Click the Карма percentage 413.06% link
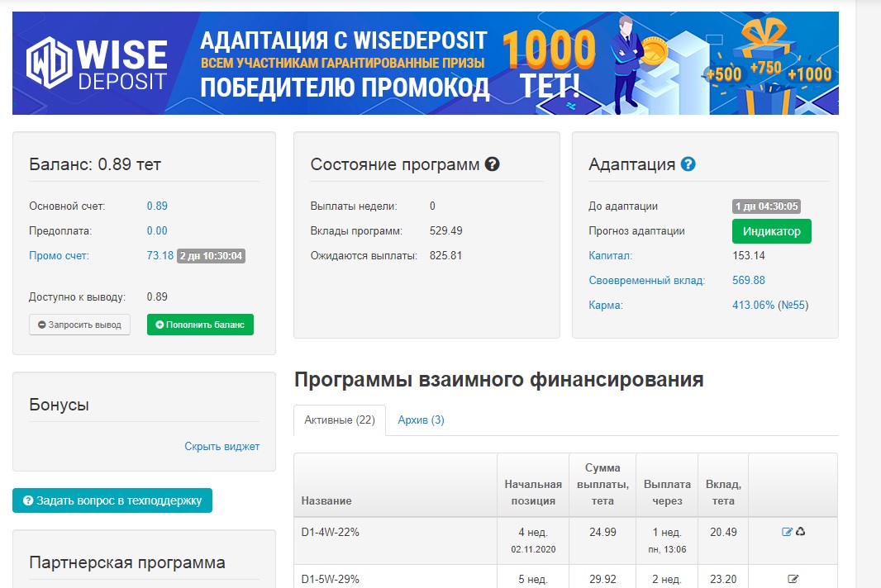This screenshot has height=588, width=881. point(753,306)
